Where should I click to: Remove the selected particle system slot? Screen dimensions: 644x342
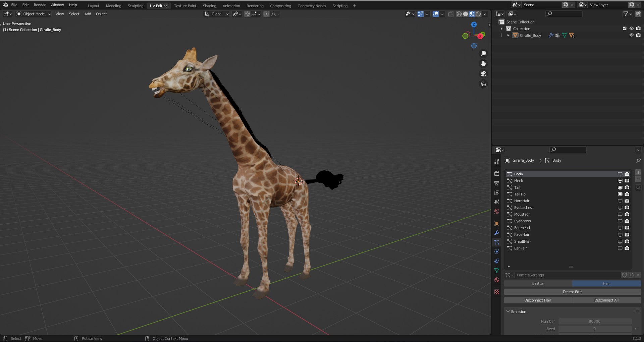[638, 179]
